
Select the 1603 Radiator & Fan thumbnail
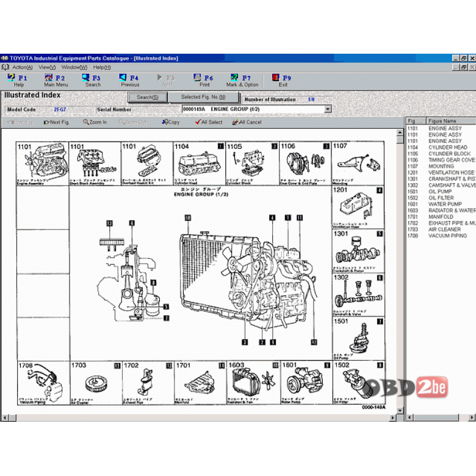pos(253,383)
